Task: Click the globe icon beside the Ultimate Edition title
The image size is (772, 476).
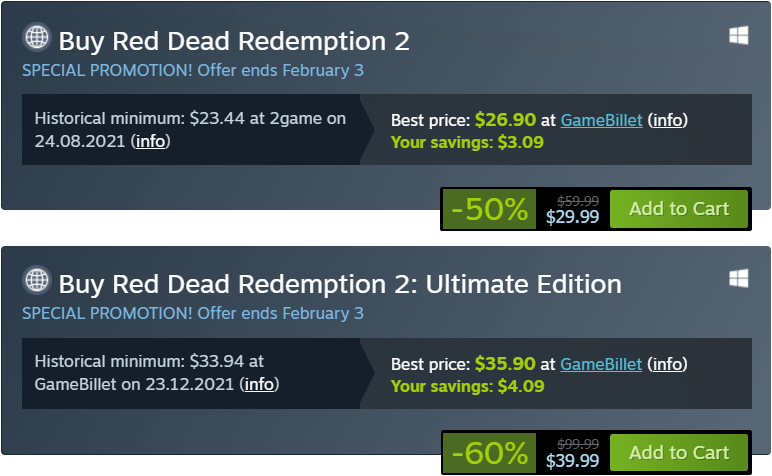Action: point(36,281)
